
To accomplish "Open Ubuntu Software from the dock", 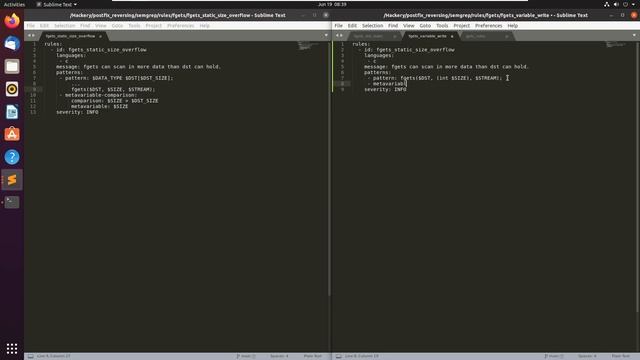I will 12,134.
